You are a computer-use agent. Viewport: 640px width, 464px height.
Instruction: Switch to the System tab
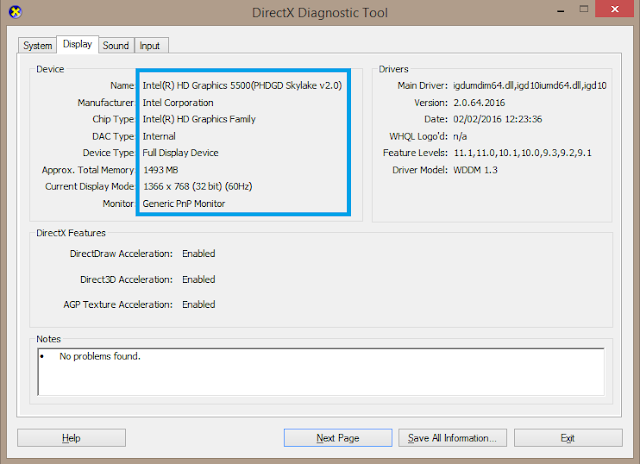pos(38,45)
